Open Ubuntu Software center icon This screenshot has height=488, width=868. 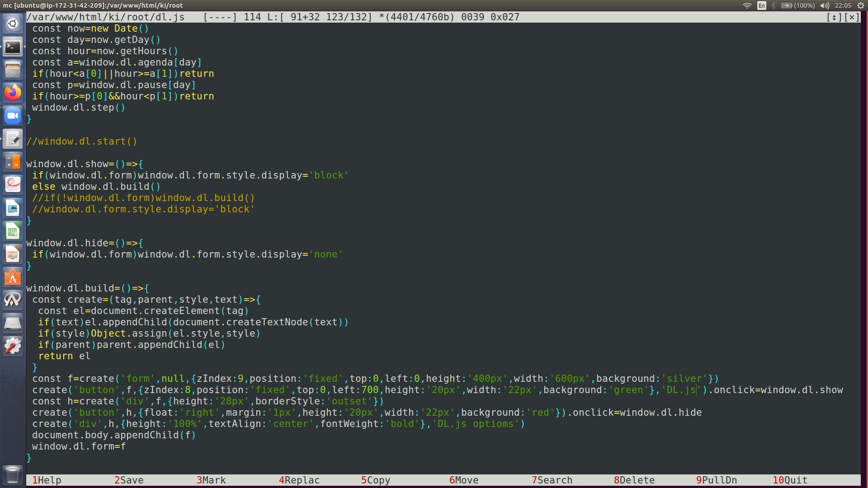[13, 278]
